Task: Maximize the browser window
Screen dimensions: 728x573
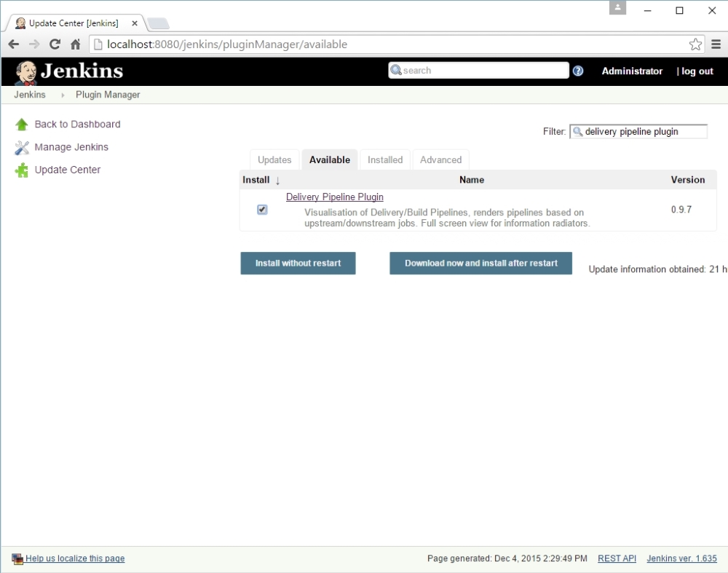Action: pos(679,11)
